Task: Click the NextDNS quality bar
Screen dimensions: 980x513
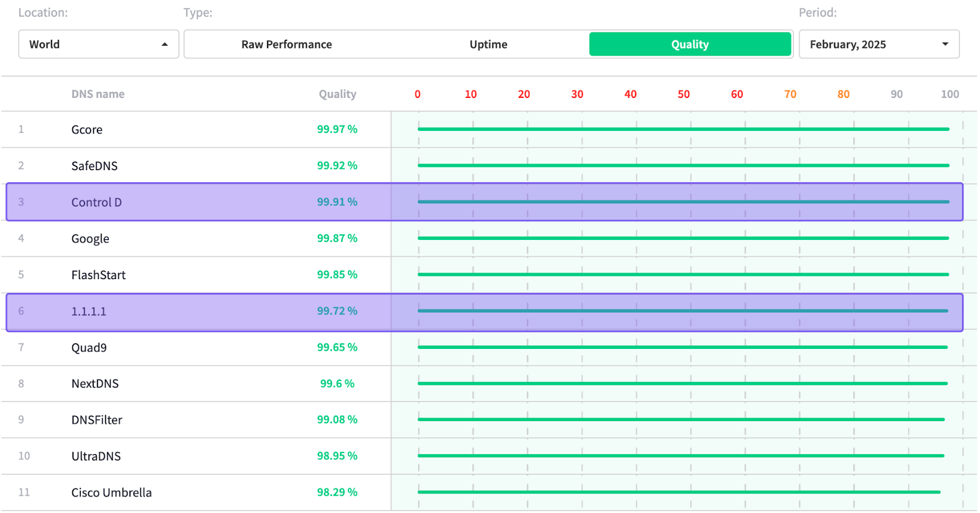Action: point(683,383)
